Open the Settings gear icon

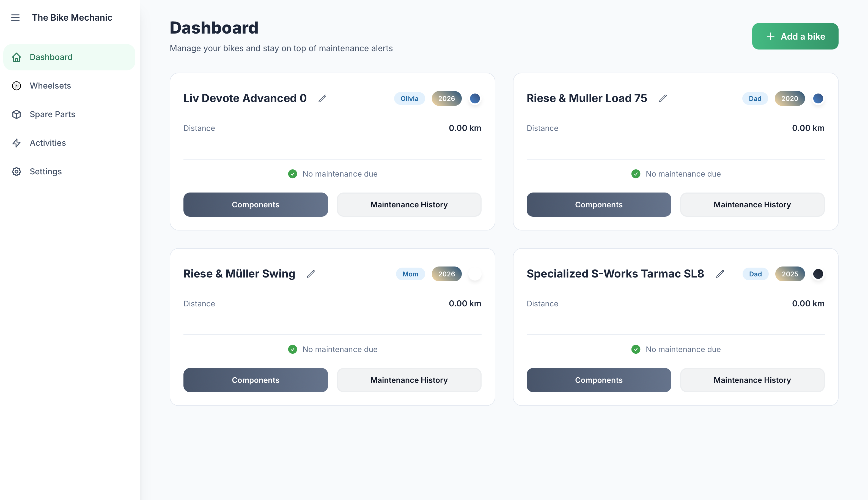coord(17,171)
